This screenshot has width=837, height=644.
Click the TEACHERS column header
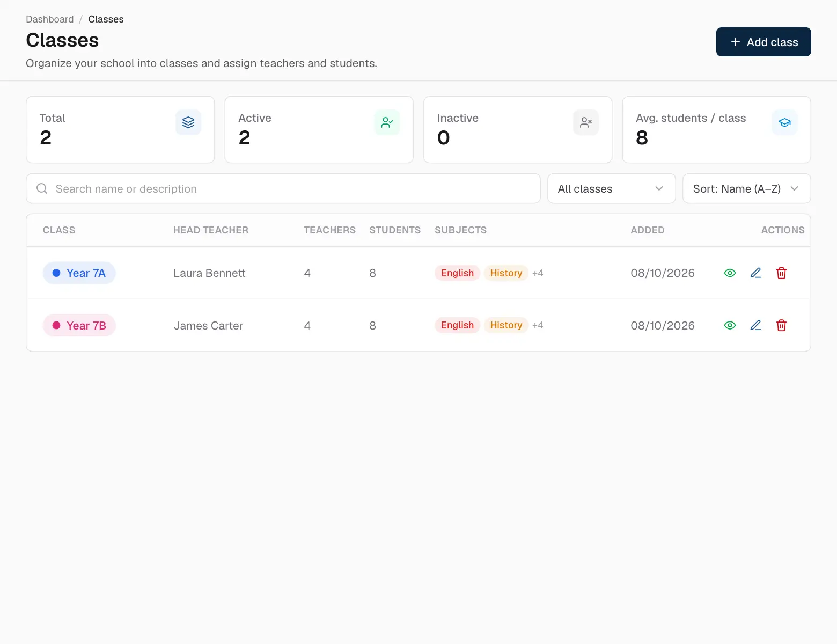pos(329,230)
